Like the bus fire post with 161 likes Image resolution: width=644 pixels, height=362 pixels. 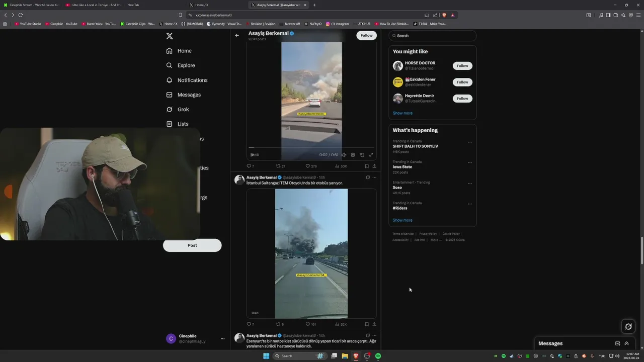click(311, 324)
